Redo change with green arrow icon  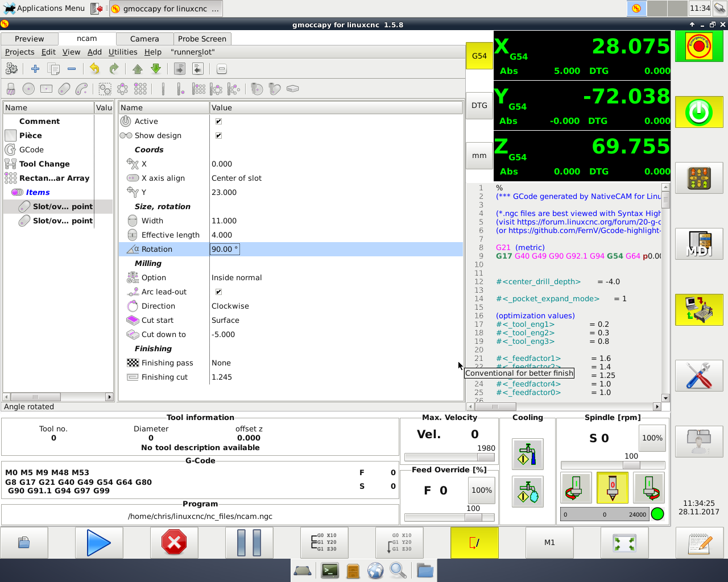click(x=114, y=69)
